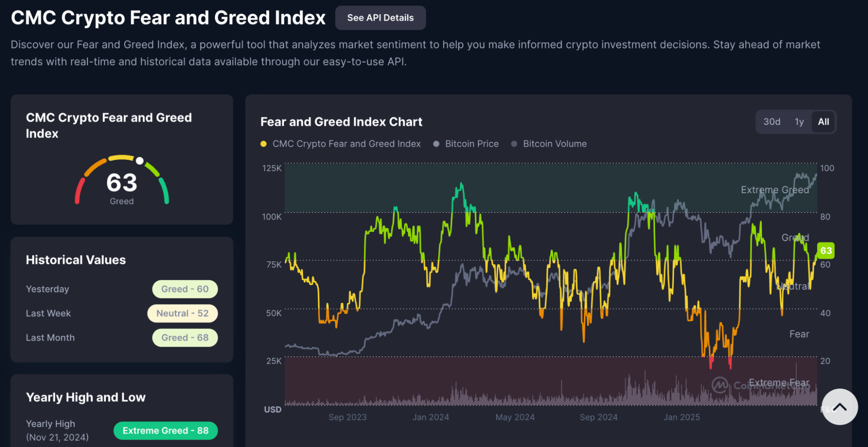
Task: Click the green 63 current value badge
Action: (x=825, y=250)
